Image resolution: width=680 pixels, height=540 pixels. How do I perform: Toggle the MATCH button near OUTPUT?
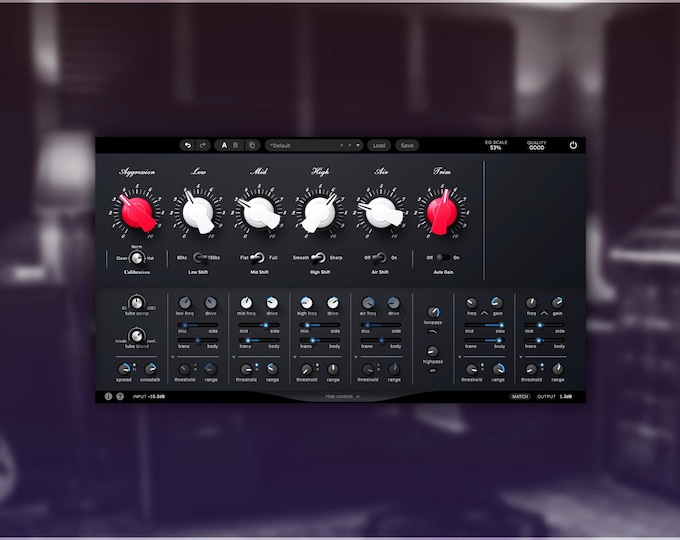pos(520,396)
